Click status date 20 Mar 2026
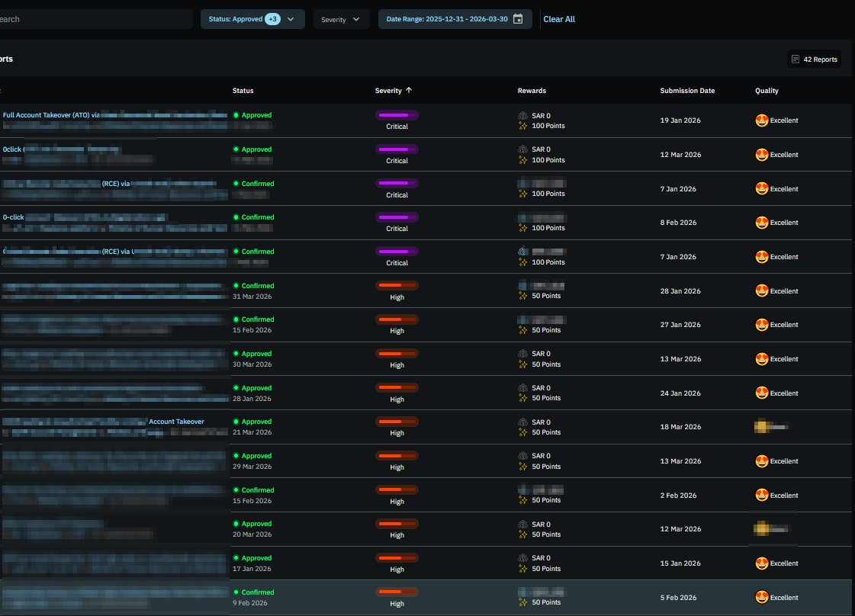The width and height of the screenshot is (855, 616). 252,534
